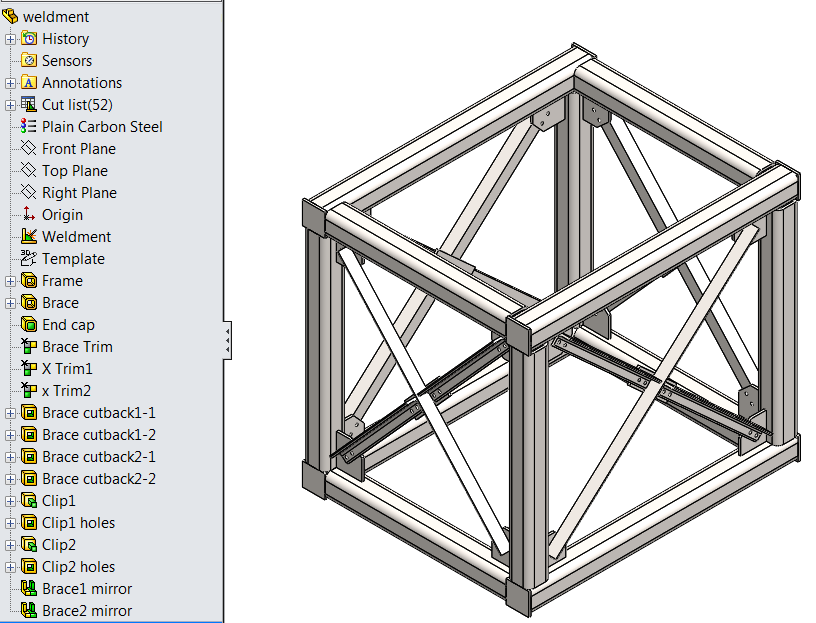This screenshot has height=623, width=816.
Task: Click the x Trim2 feature icon
Action: [x=29, y=390]
